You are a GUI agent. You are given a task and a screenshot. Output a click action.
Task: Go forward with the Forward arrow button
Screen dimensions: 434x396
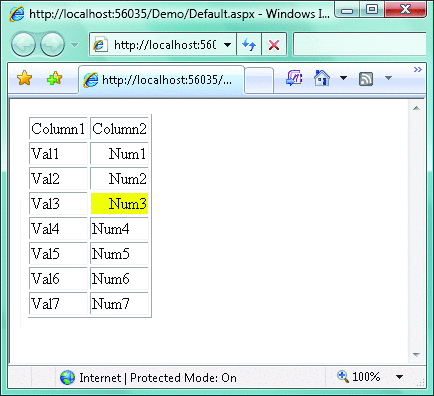click(52, 44)
